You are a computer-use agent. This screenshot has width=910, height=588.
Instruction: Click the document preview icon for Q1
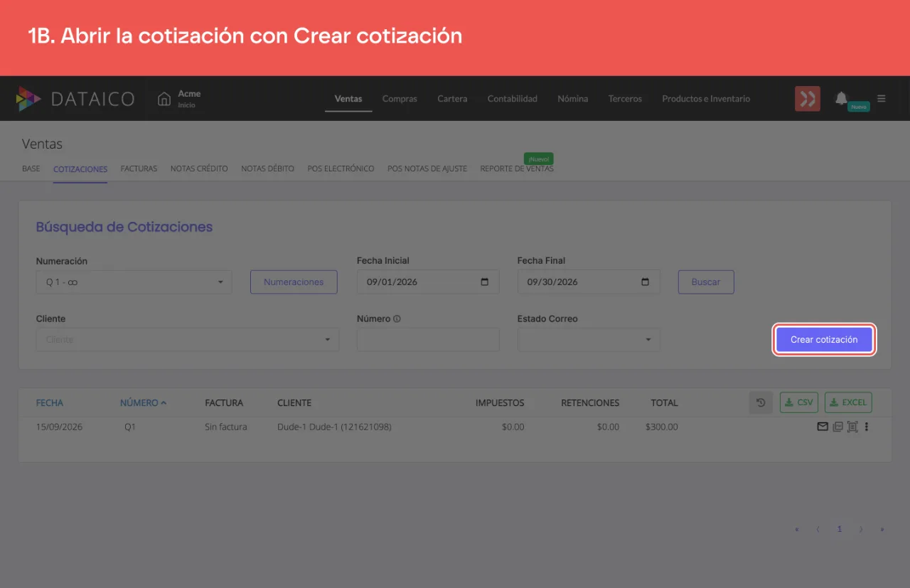[x=852, y=427]
